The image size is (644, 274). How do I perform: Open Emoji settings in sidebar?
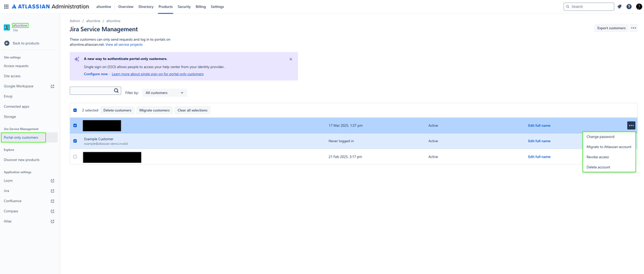point(8,96)
